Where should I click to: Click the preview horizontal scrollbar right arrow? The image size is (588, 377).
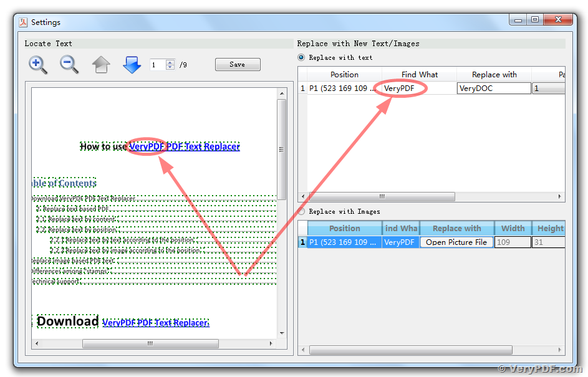pyautogui.click(x=271, y=343)
